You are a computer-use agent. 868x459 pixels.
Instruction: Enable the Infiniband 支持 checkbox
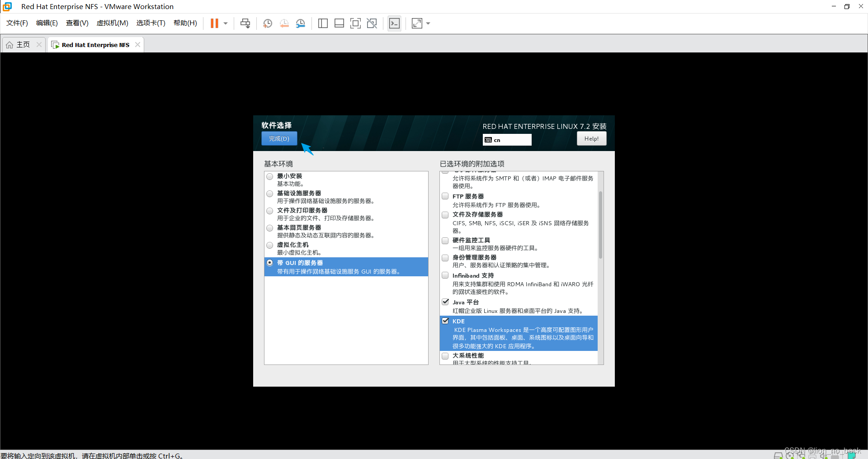pyautogui.click(x=445, y=275)
